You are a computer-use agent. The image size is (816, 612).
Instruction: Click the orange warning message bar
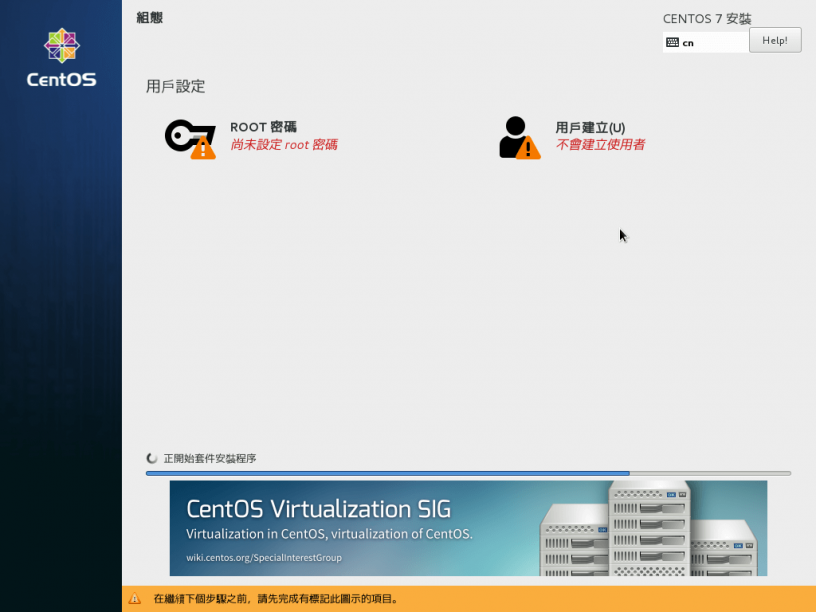(408, 600)
